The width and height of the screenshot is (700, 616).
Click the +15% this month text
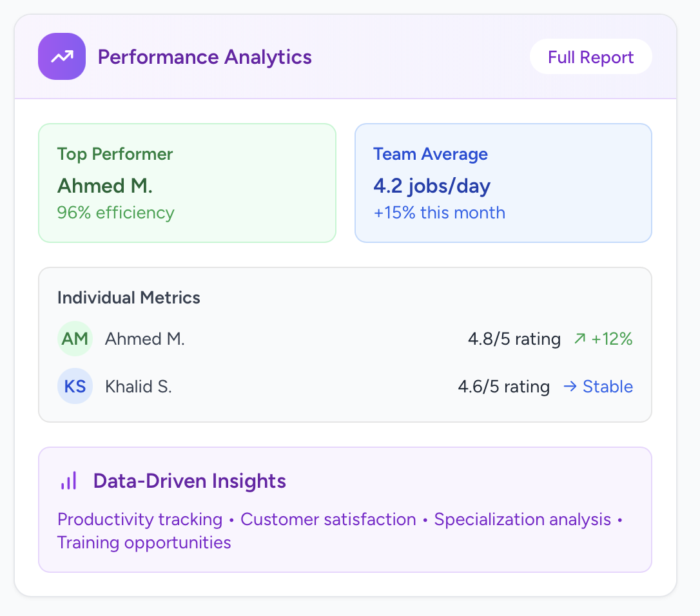point(440,213)
